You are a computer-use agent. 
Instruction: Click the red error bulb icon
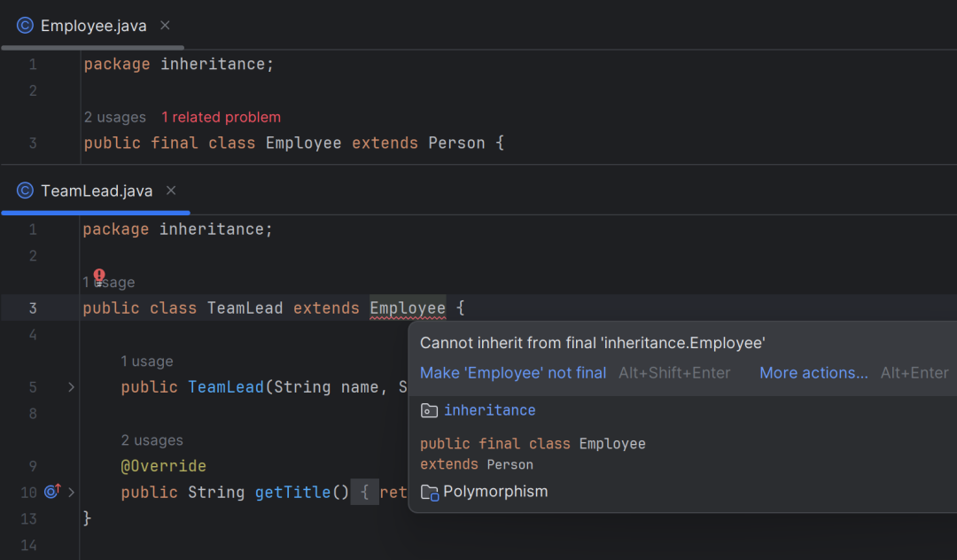[x=99, y=276]
